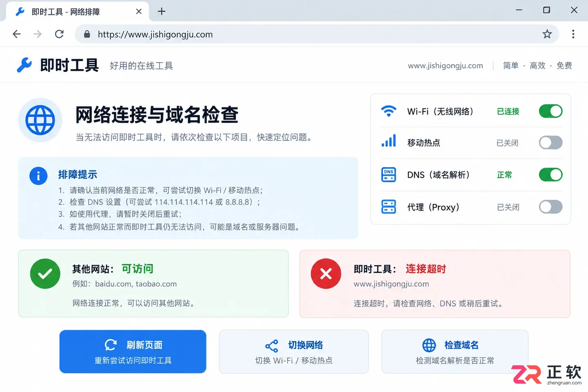Click the 连接超时 status text
The image size is (588, 392).
(x=426, y=269)
